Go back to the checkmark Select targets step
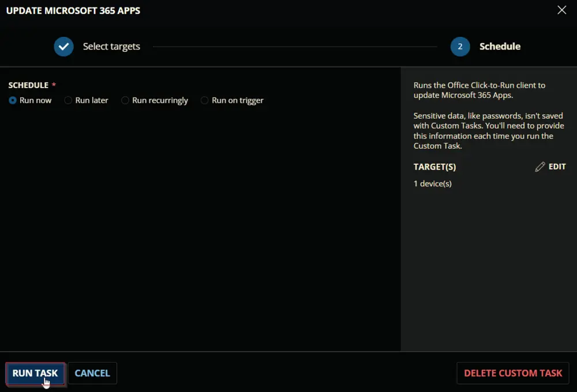577x392 pixels. 63,47
